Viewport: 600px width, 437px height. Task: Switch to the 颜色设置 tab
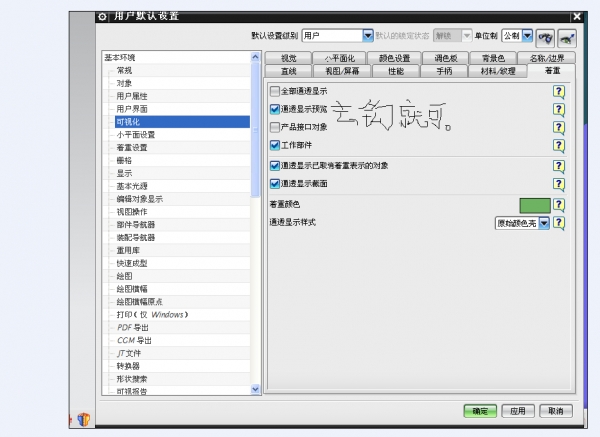(394, 58)
